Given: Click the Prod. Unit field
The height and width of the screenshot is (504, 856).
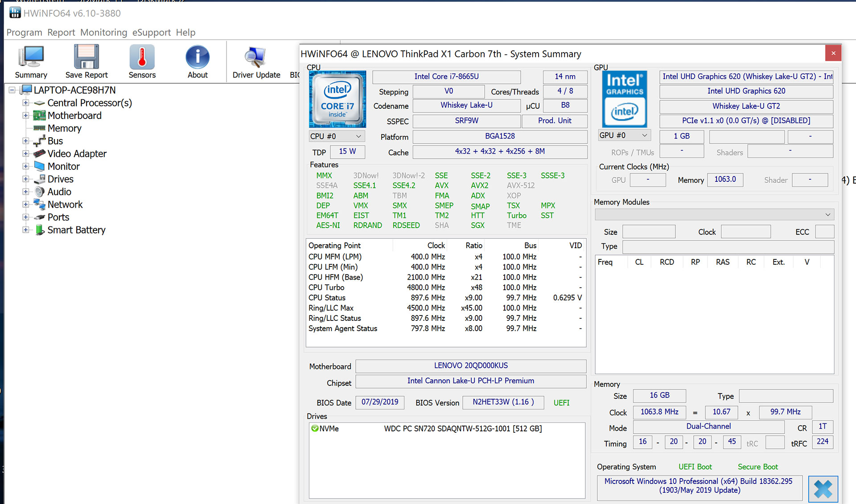Looking at the screenshot, I should click(x=554, y=121).
